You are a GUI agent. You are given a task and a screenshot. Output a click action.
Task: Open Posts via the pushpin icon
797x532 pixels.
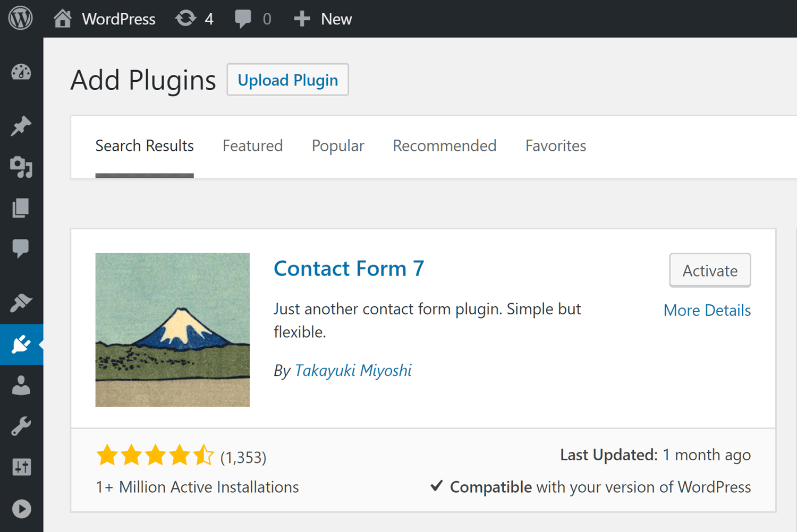point(21,126)
